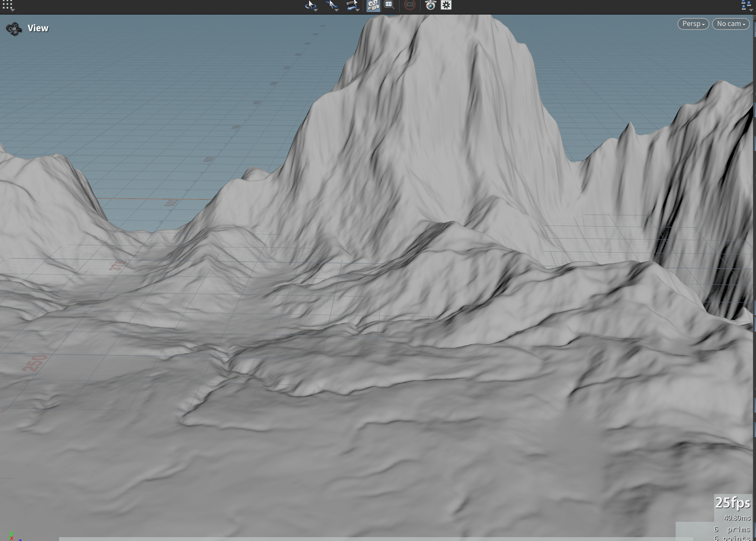Image resolution: width=756 pixels, height=541 pixels.
Task: Open the No cam camera dropdown
Action: tap(731, 24)
